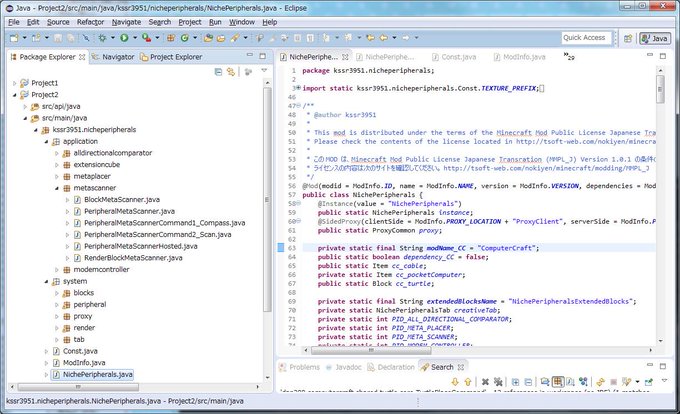This screenshot has width=680, height=414.
Task: Click the Run Search Again icon
Action: pos(601,382)
